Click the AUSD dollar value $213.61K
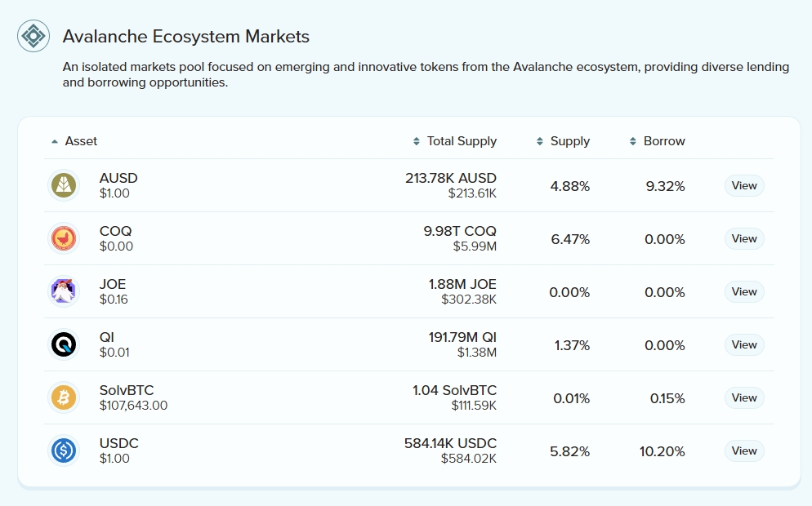 [472, 193]
